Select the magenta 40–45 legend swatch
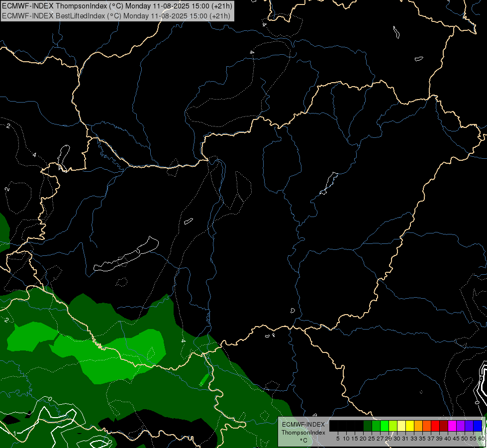The width and height of the screenshot is (487, 448). click(x=452, y=426)
